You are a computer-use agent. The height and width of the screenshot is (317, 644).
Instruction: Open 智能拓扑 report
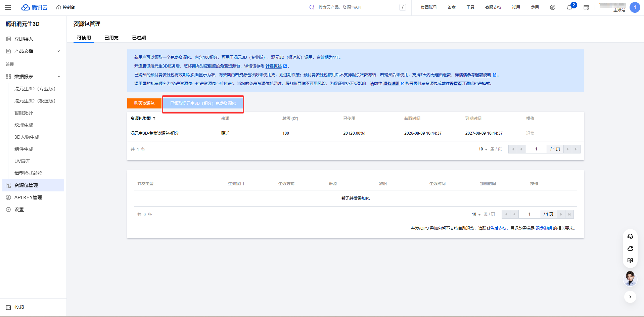pos(24,113)
